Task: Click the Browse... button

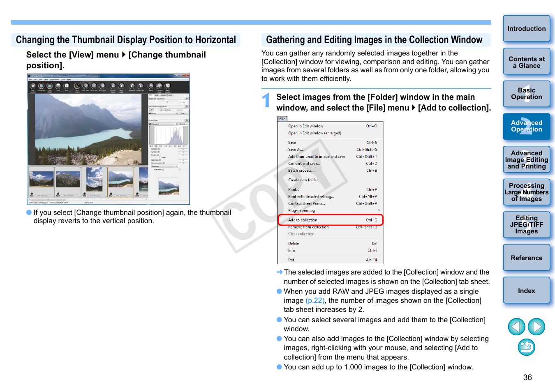Action: tap(183, 124)
